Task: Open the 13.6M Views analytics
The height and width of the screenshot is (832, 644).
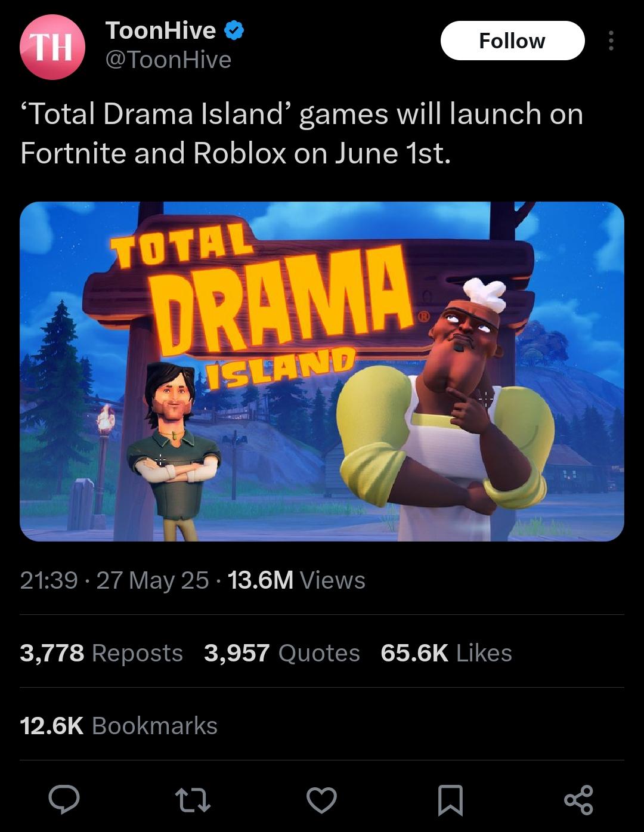Action: coord(296,580)
